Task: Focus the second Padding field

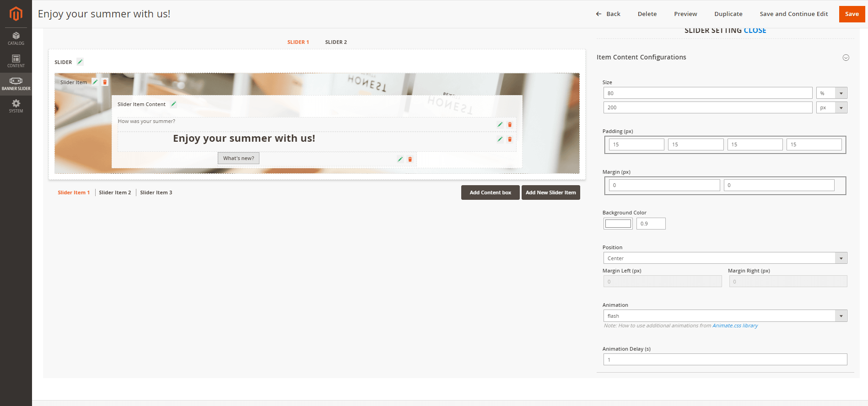Action: click(x=696, y=144)
